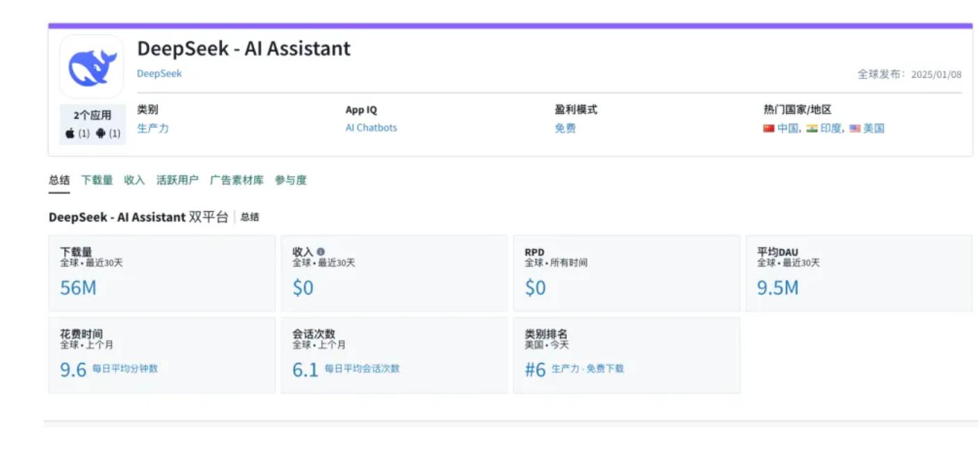This screenshot has width=980, height=452.
Task: Click the 美国 • 今天 subtitle
Action: [x=547, y=345]
